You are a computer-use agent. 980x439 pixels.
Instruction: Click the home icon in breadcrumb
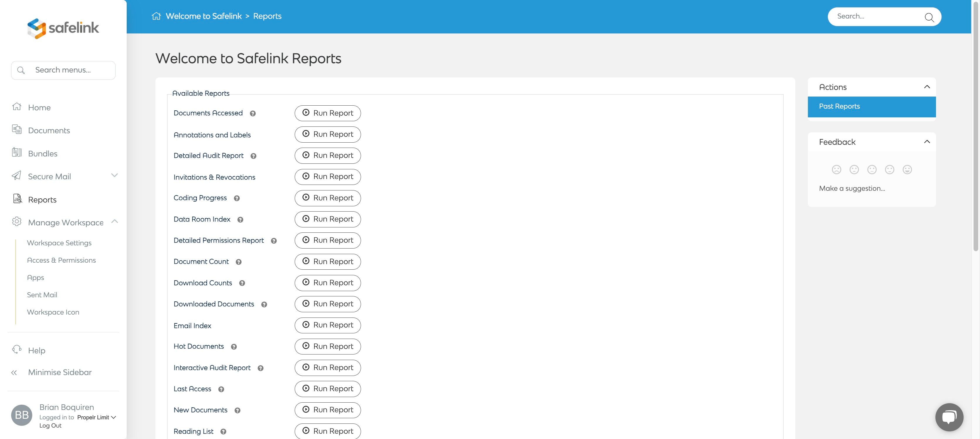156,16
